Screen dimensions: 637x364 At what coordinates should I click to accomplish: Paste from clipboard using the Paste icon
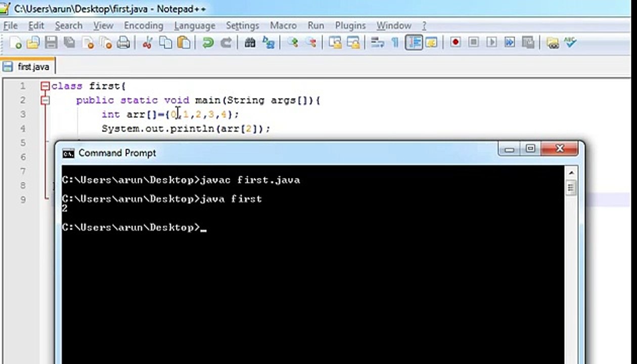(184, 43)
